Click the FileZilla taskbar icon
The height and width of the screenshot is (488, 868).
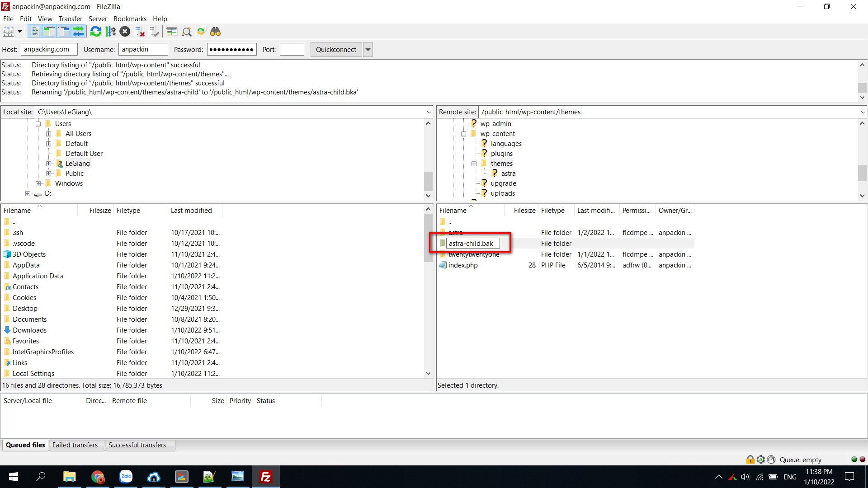[266, 477]
